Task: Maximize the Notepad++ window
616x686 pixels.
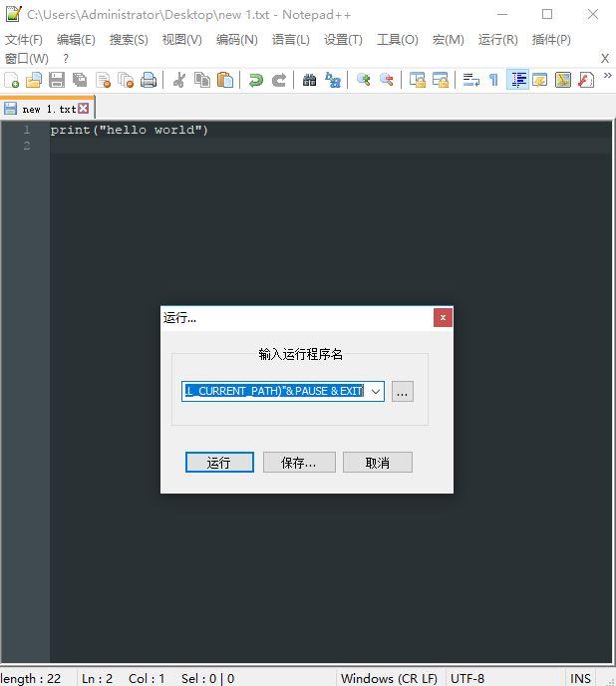Action: 547,14
